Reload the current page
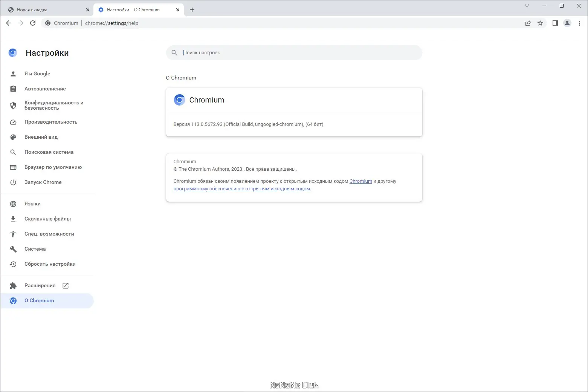Viewport: 588px width, 392px height. click(x=33, y=23)
